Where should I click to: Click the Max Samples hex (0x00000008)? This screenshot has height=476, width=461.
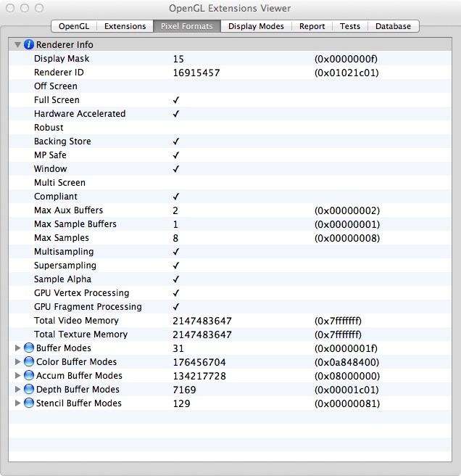pyautogui.click(x=347, y=238)
